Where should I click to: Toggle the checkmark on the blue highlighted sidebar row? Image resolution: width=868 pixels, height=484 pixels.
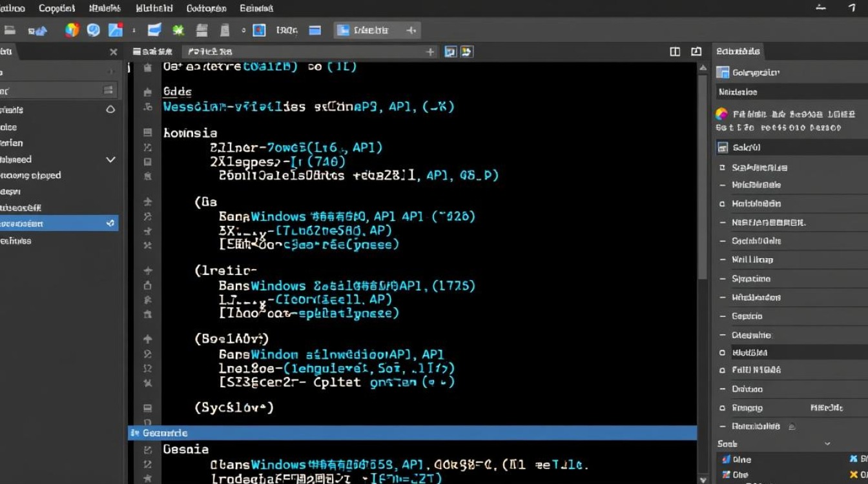coord(110,223)
